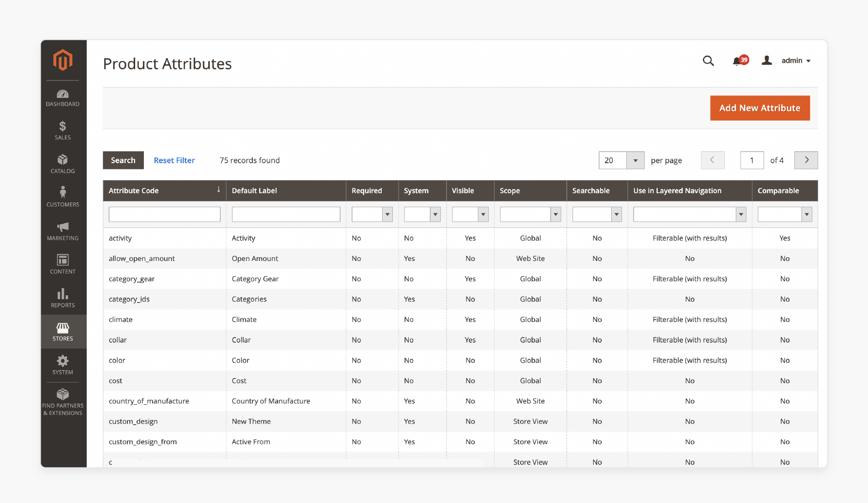
Task: Open notifications bell with 39 badge
Action: (740, 61)
